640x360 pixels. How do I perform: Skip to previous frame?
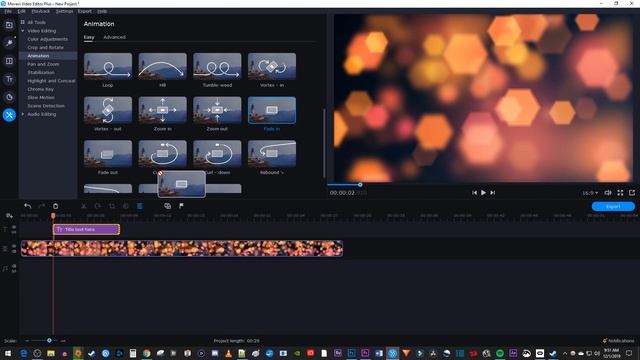click(x=474, y=193)
